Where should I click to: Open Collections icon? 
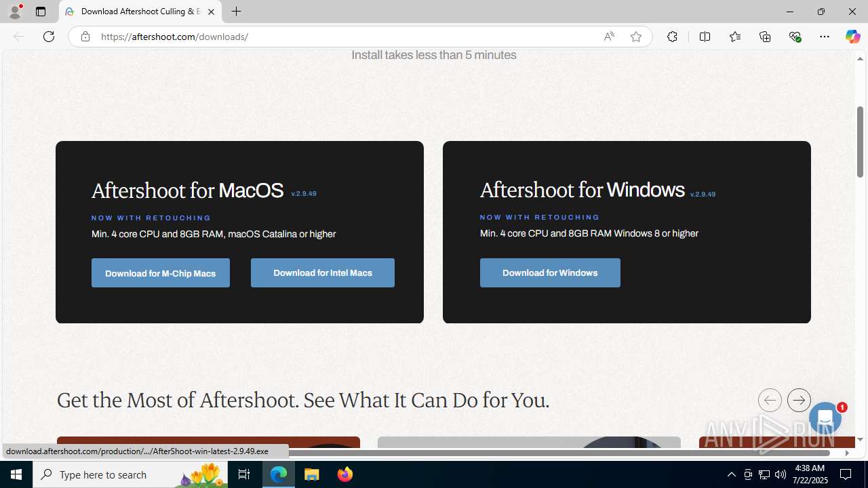point(765,37)
